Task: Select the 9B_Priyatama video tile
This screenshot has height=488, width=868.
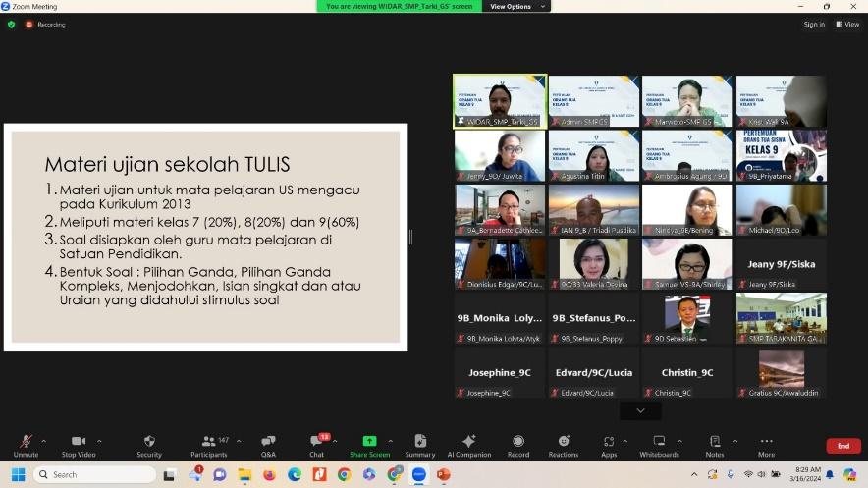Action: pyautogui.click(x=781, y=155)
